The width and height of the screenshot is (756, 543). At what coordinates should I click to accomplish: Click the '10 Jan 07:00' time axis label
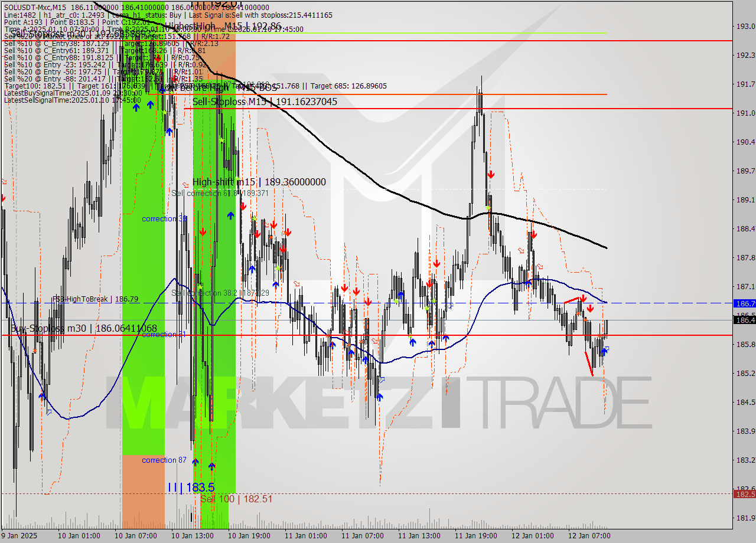136,536
